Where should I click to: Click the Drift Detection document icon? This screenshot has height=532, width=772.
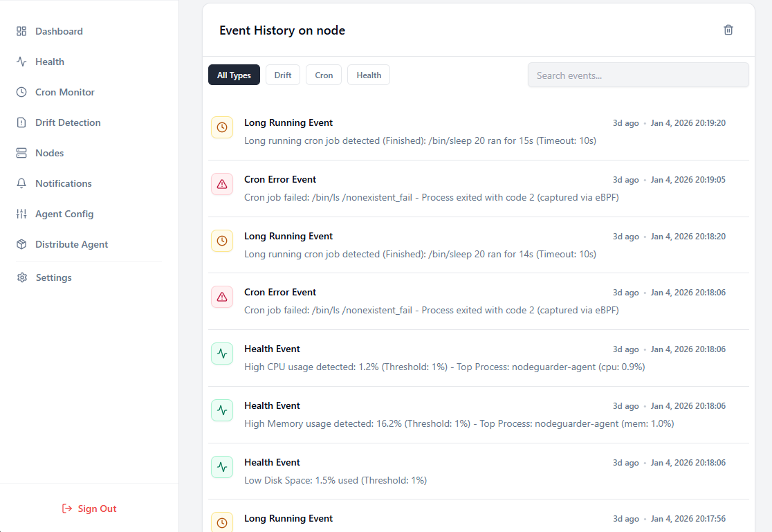pyautogui.click(x=21, y=122)
